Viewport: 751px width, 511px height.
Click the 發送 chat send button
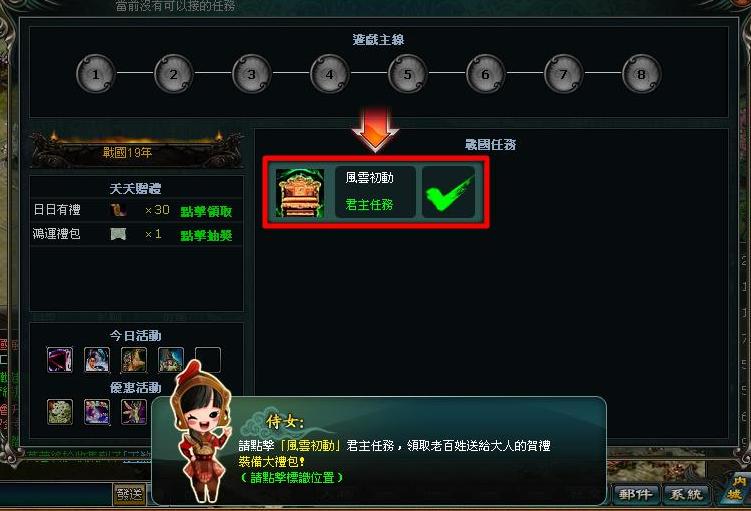[130, 494]
